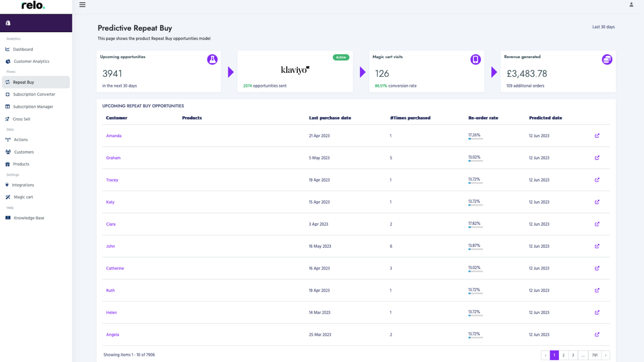Viewport: 644px width, 362px height.
Task: Open Integrations settings in the sidebar
Action: (x=23, y=185)
